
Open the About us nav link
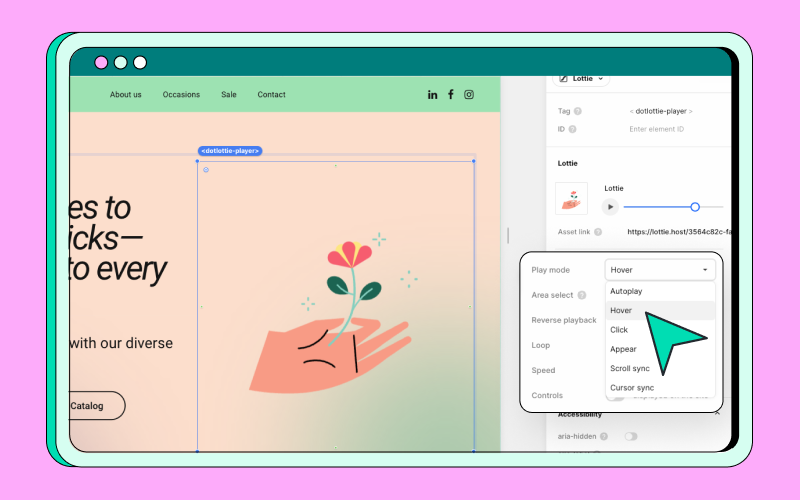point(126,94)
